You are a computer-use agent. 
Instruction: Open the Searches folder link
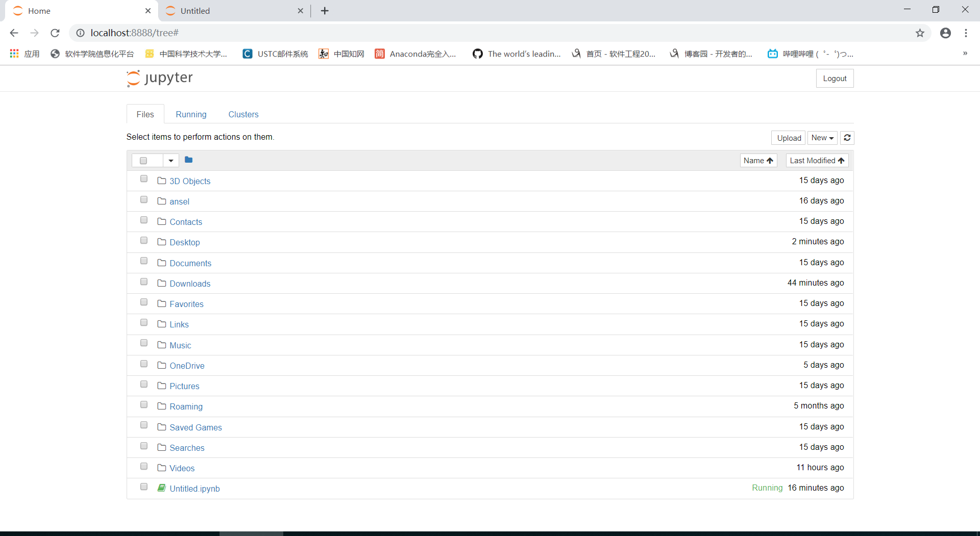pos(187,448)
